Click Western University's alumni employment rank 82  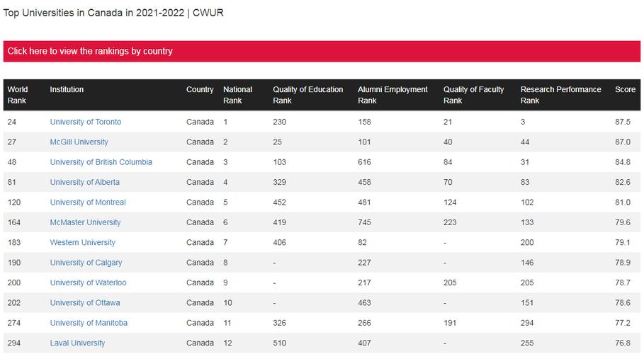pyautogui.click(x=362, y=243)
